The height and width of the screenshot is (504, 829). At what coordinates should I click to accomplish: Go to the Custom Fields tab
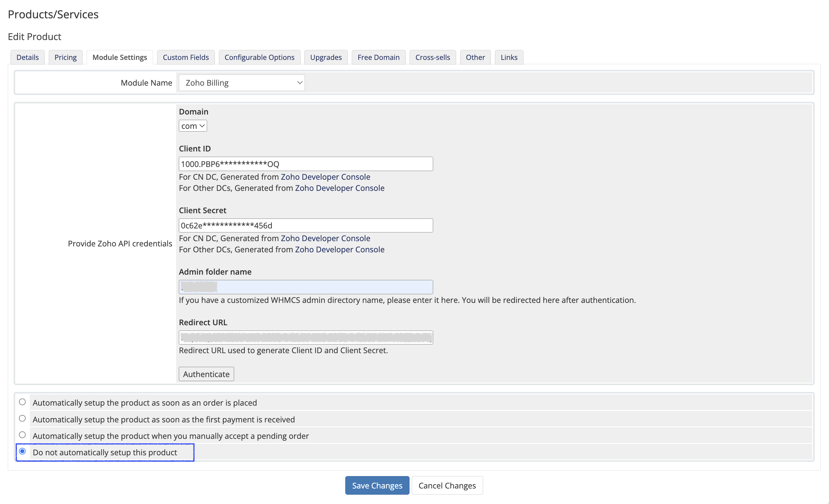[185, 57]
